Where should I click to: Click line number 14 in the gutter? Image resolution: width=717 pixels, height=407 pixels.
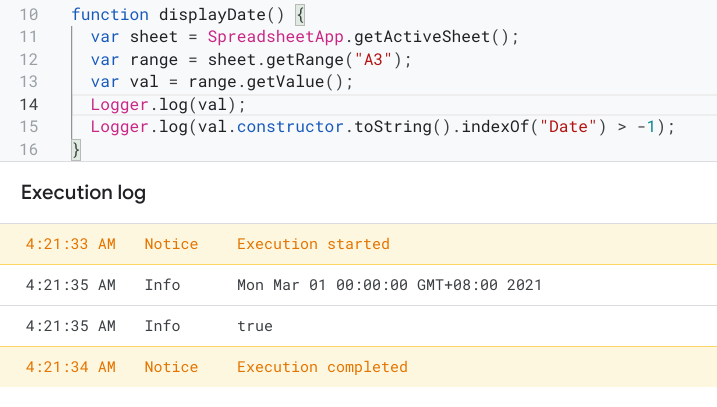point(29,105)
